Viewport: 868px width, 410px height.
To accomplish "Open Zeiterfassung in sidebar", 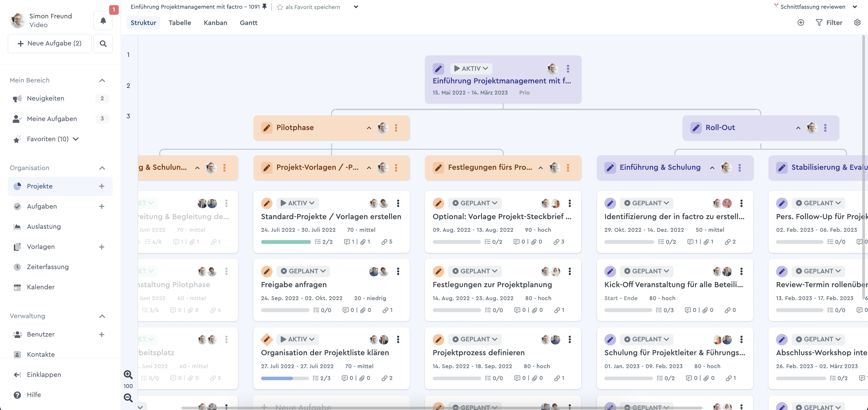I will [60, 267].
